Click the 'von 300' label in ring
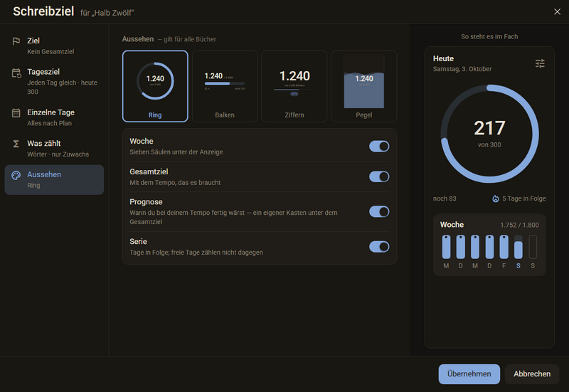This screenshot has width=569, height=392. [489, 145]
